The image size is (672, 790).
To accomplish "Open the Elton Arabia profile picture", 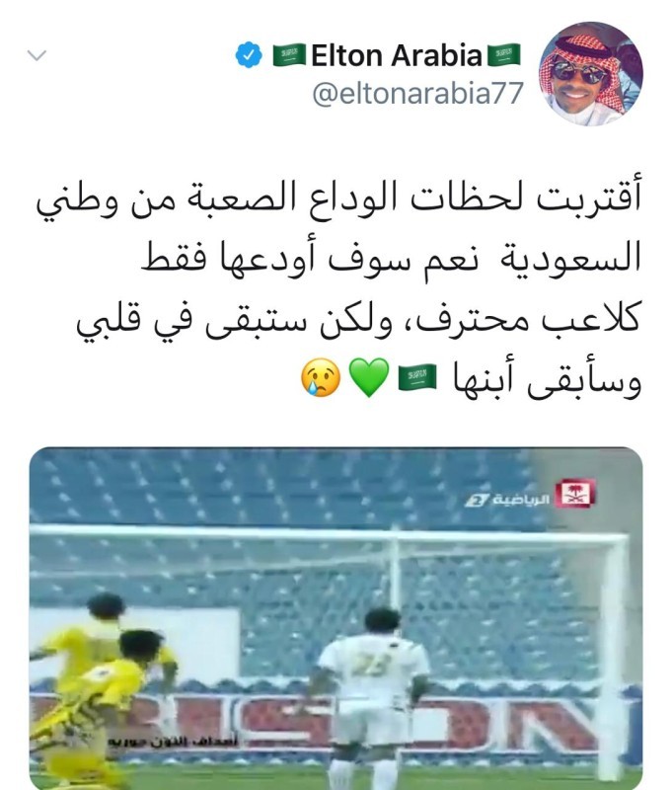I will click(x=590, y=73).
